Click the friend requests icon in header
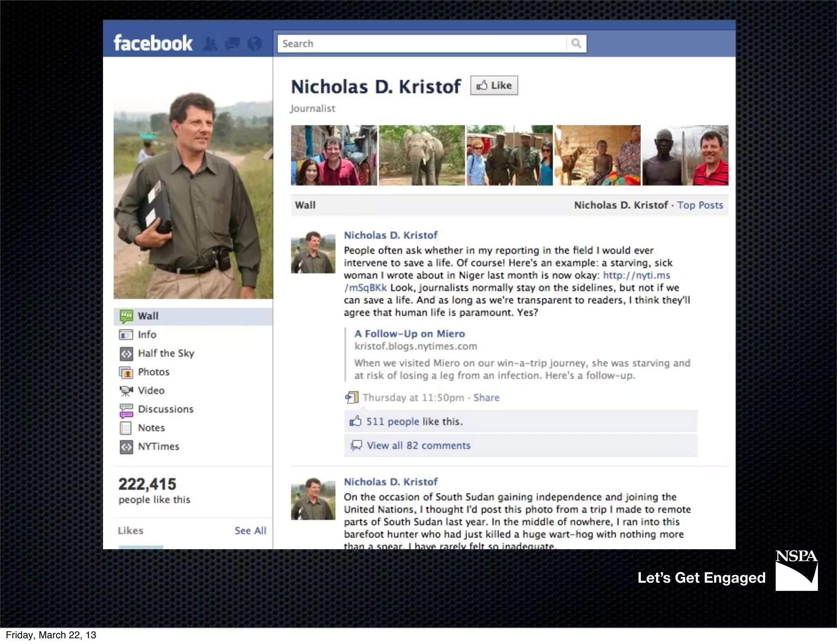The image size is (837, 644). (210, 44)
